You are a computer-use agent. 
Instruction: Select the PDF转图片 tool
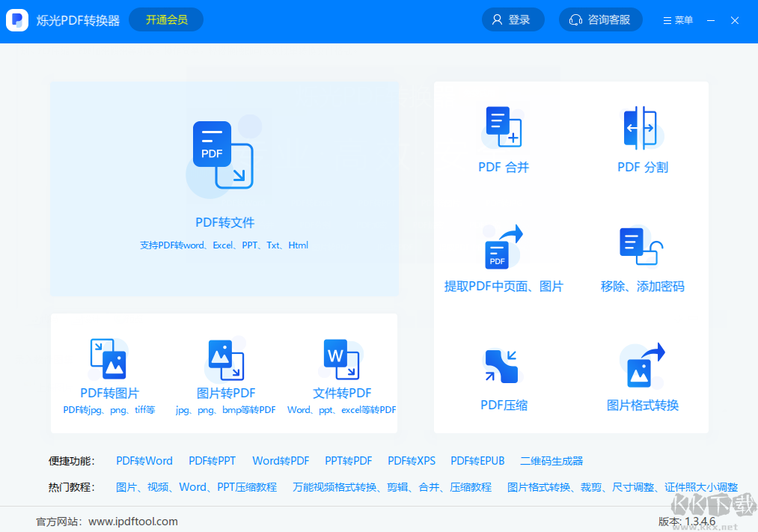tap(108, 374)
